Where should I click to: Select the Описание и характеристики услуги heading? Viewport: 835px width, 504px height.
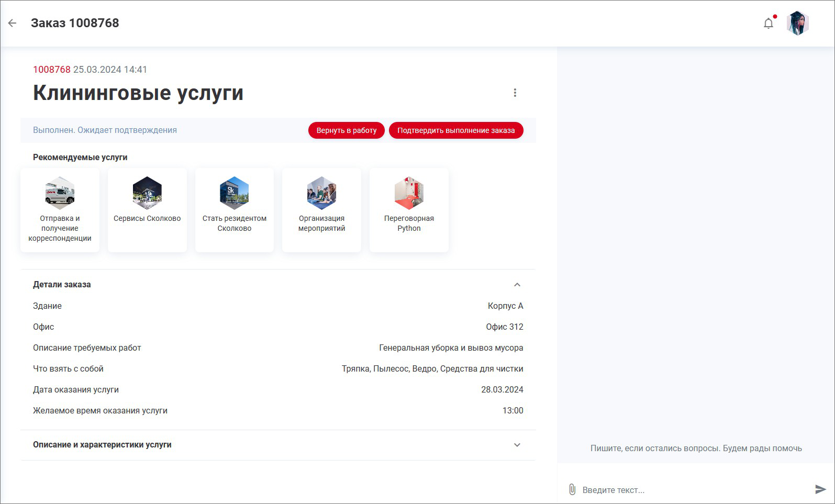point(102,445)
